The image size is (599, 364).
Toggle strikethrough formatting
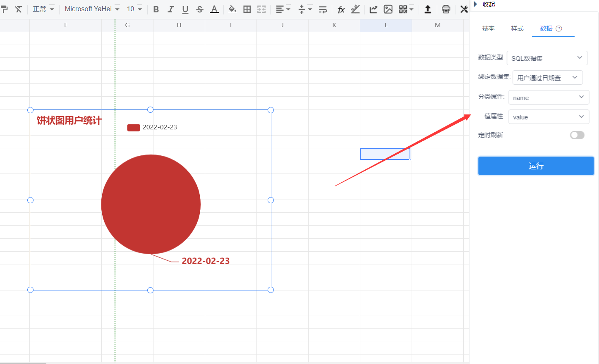point(200,9)
